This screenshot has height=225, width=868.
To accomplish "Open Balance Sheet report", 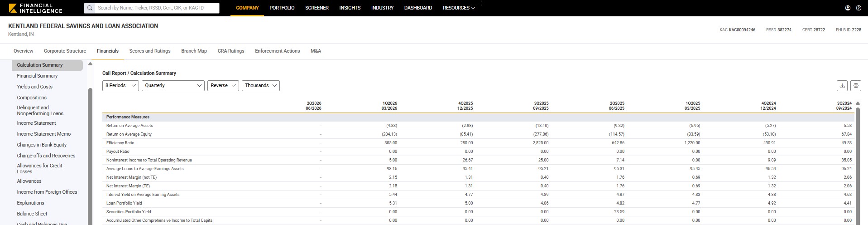I will click(x=32, y=214).
